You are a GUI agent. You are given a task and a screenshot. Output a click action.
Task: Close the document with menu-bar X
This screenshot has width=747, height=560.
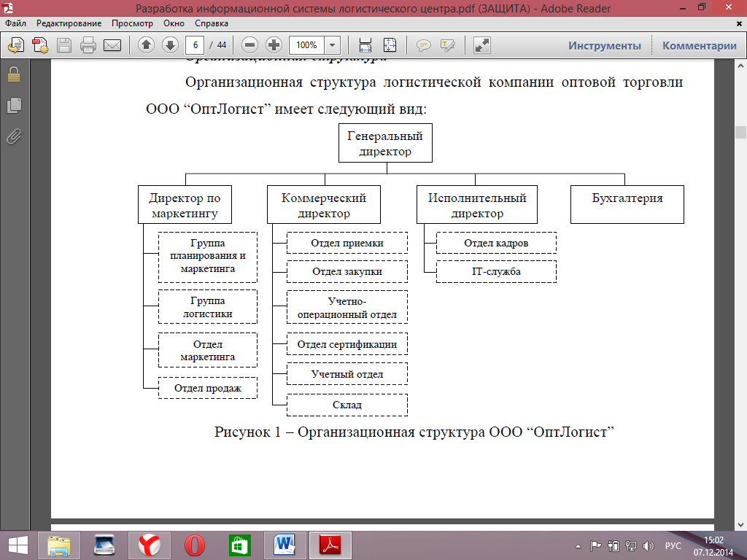click(x=740, y=23)
